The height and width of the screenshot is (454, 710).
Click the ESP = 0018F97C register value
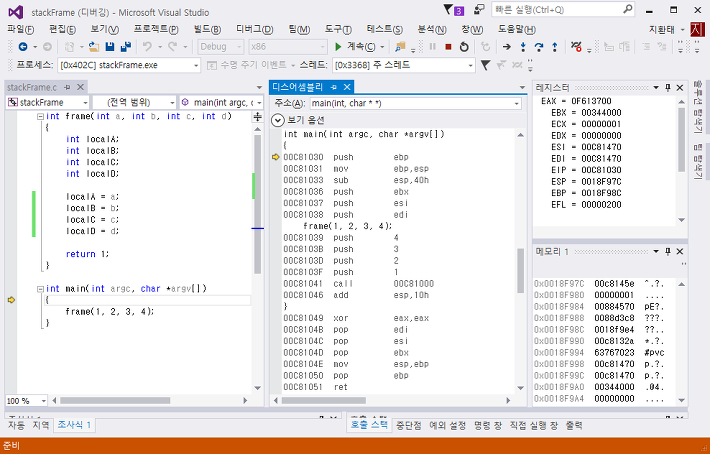pyautogui.click(x=586, y=182)
